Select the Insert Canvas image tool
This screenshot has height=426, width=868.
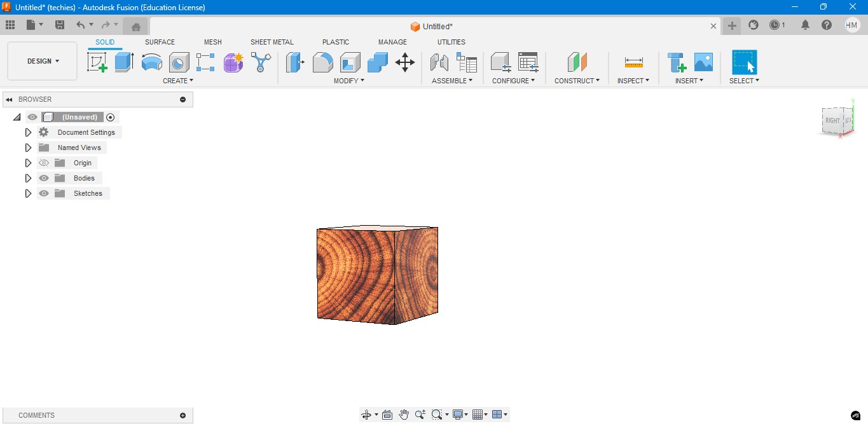tap(703, 62)
